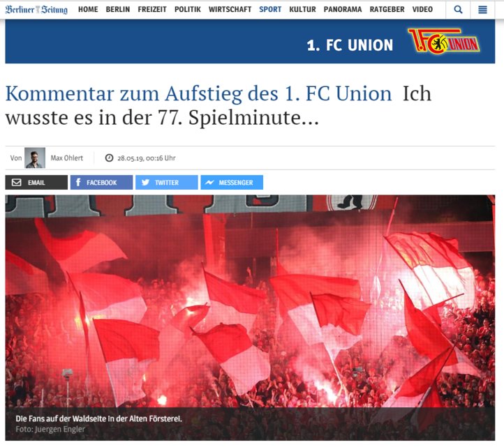The image size is (504, 447).
Task: Open the KULTUR section
Action: [x=302, y=10]
